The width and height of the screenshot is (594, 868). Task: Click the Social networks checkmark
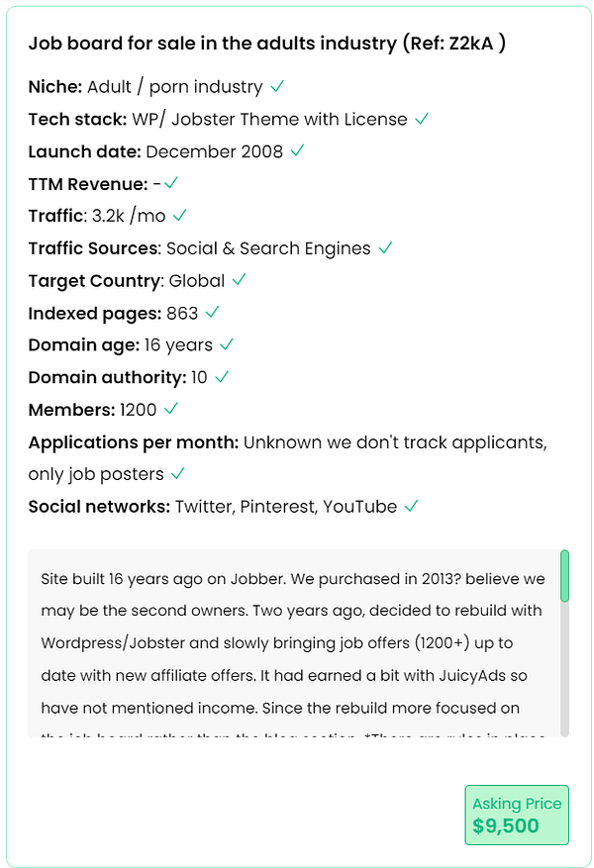click(x=411, y=506)
